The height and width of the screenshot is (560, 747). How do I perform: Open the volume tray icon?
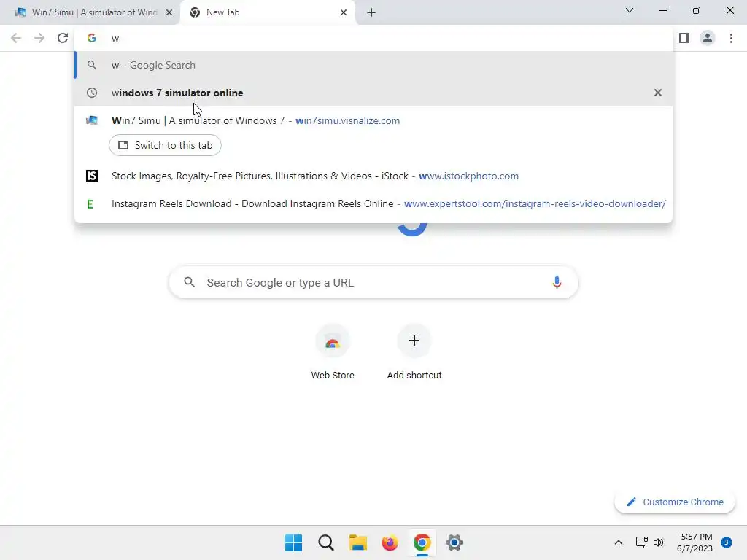click(x=659, y=542)
